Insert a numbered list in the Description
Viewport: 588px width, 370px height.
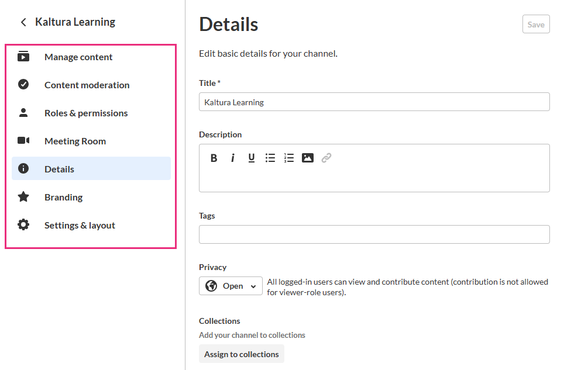[x=289, y=158]
